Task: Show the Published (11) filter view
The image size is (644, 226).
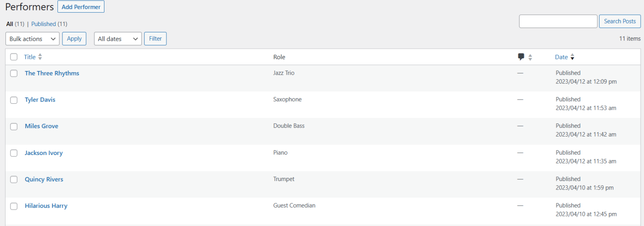Action: tap(49, 24)
